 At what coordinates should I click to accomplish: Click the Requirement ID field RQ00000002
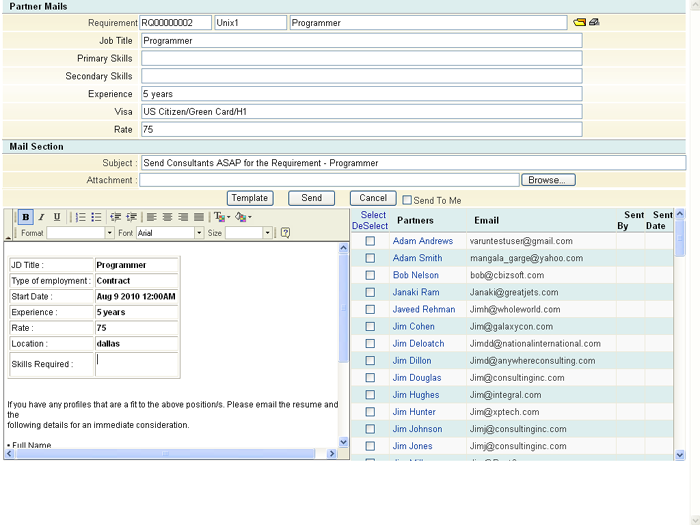pyautogui.click(x=175, y=23)
